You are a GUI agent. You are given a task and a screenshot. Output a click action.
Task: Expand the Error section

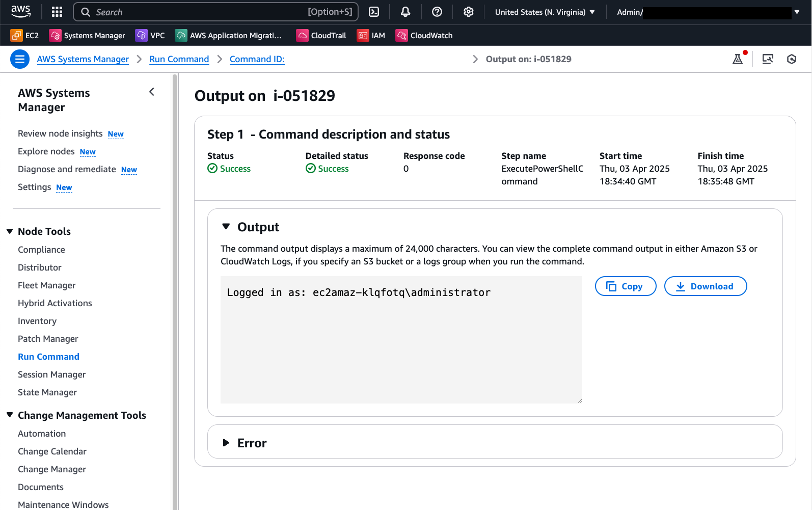click(226, 443)
